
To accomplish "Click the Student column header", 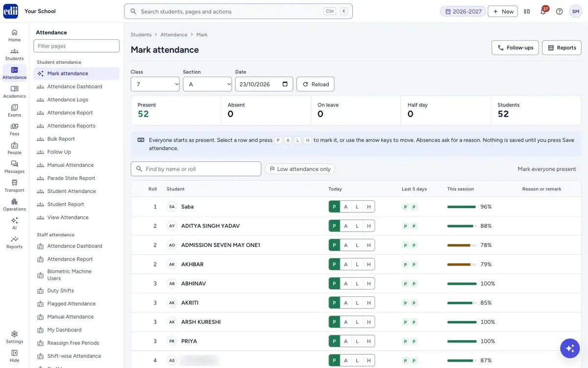I will pyautogui.click(x=175, y=189).
